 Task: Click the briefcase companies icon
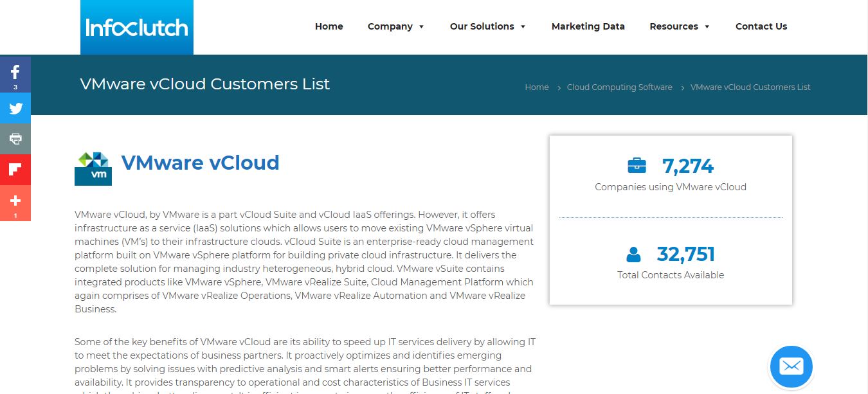tap(637, 166)
